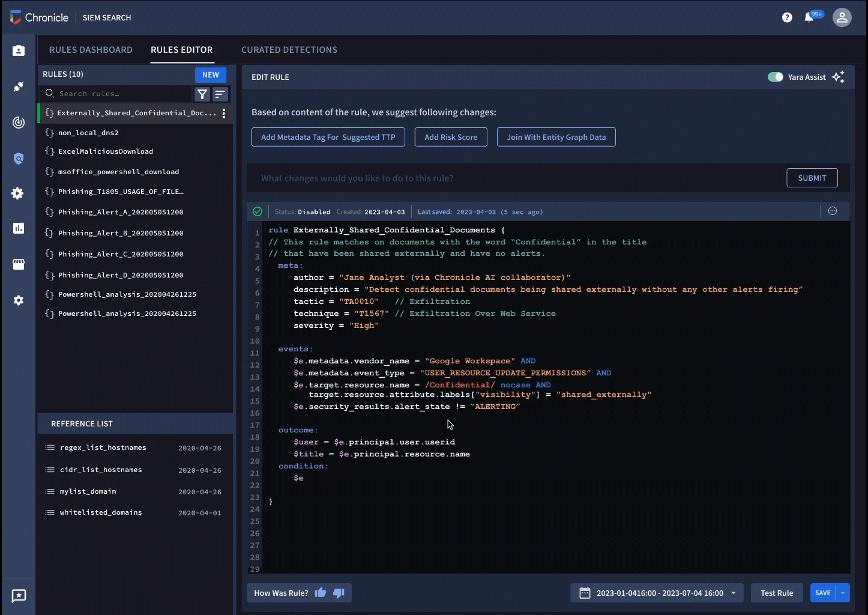Open the user account avatar
This screenshot has width=868, height=615.
click(842, 17)
